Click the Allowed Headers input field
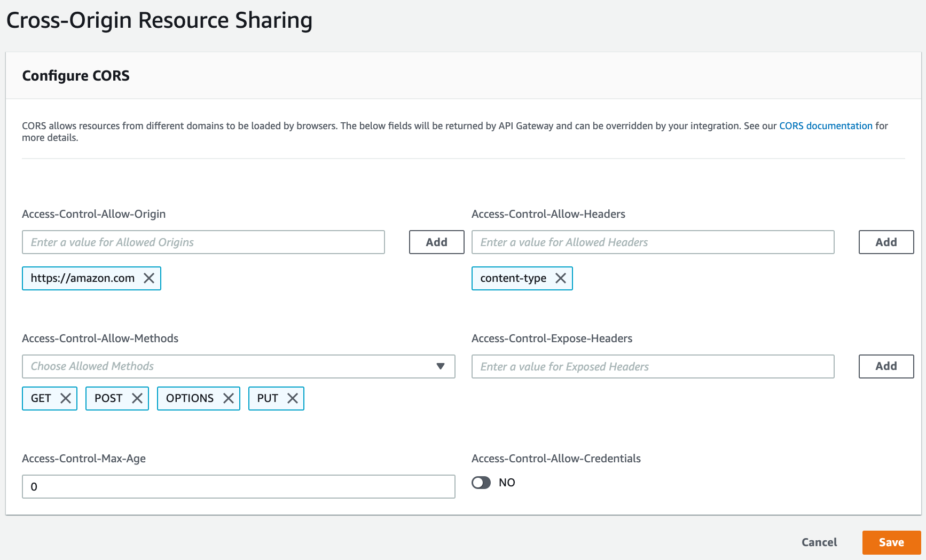Viewport: 926px width, 560px height. (653, 242)
